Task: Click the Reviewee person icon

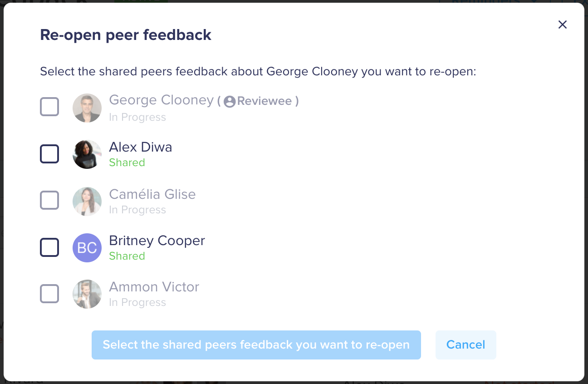Action: tap(230, 101)
